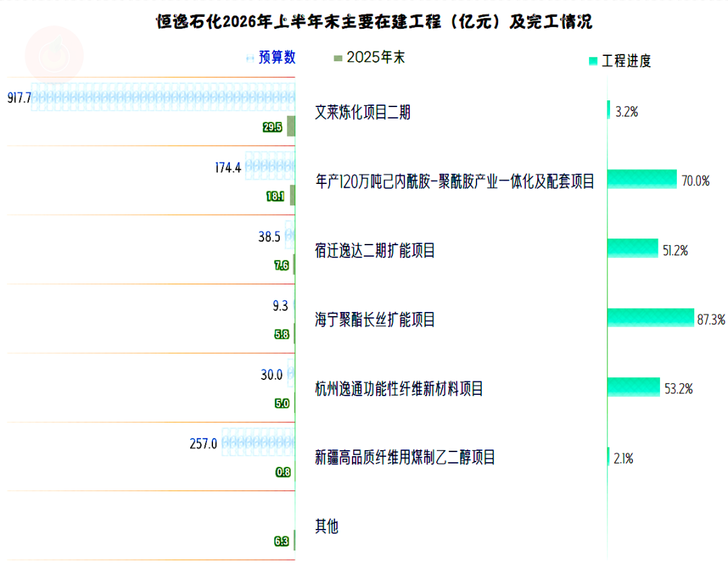Viewport: 728px width, 568px height.
Task: Click the blue 预算数 legend marker
Action: [250, 58]
